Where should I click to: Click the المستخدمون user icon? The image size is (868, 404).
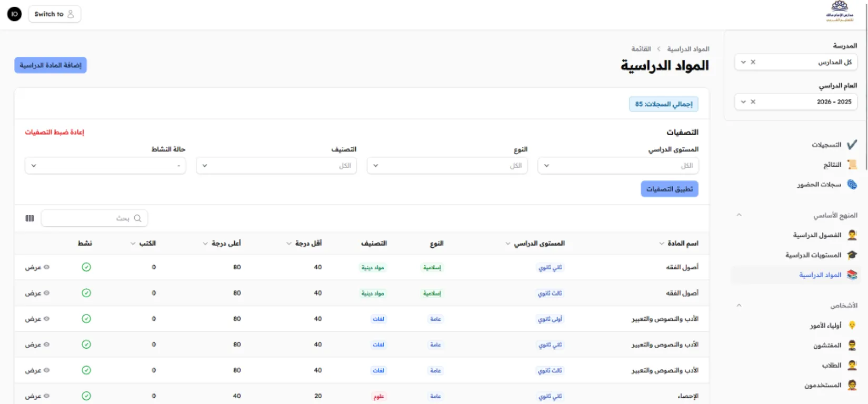click(x=852, y=385)
